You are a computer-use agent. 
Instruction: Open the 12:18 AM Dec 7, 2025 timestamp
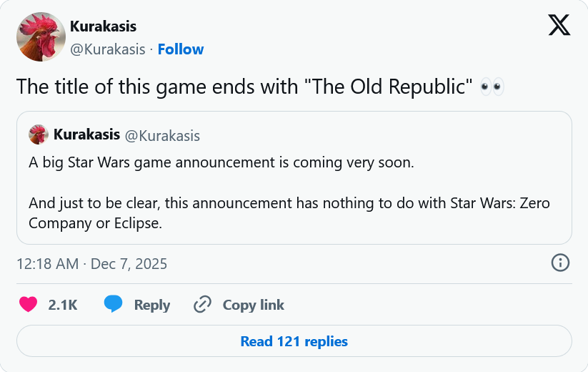[x=91, y=263]
